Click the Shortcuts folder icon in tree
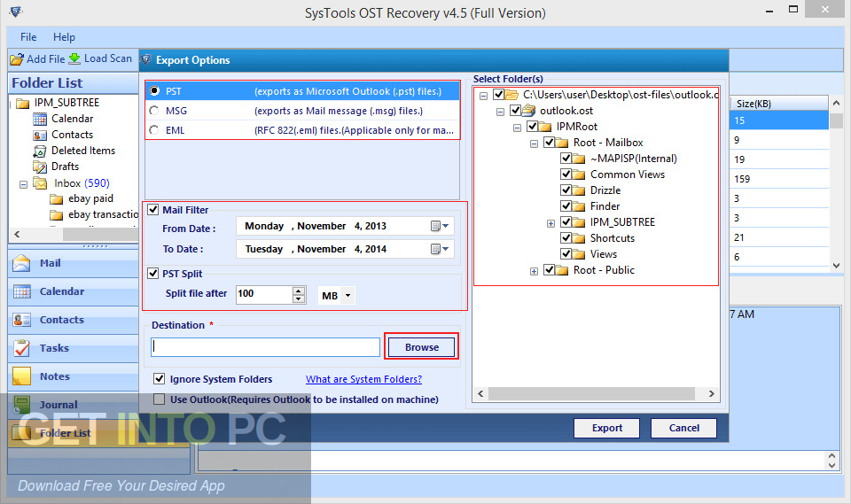Screen dimensions: 851x504 click(579, 238)
